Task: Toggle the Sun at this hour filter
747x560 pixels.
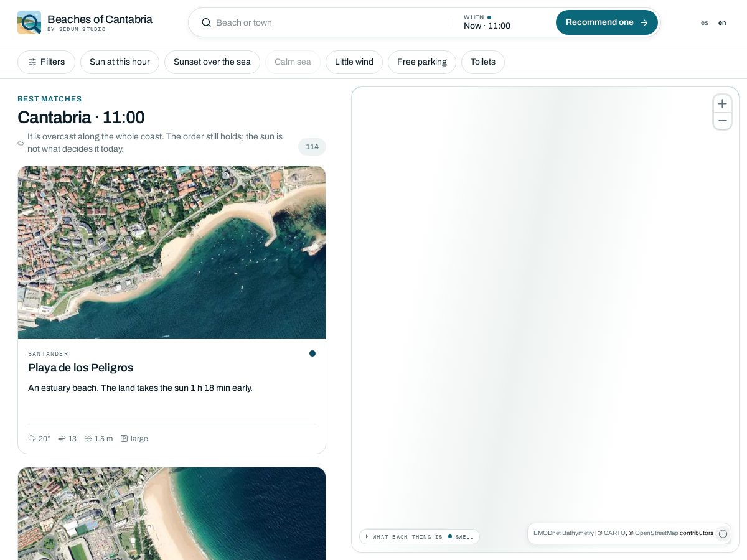Action: point(120,62)
